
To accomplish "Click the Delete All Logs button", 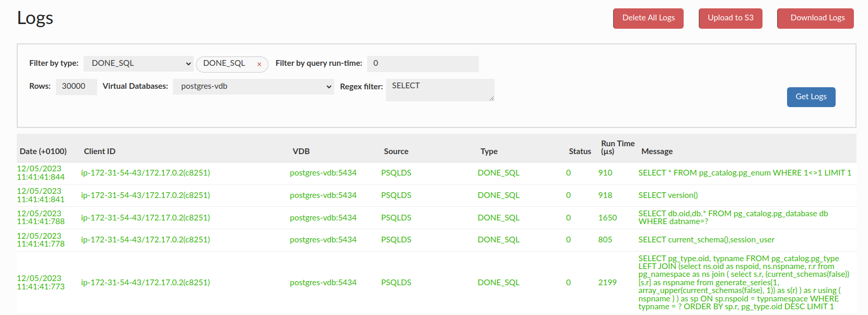I will [648, 18].
